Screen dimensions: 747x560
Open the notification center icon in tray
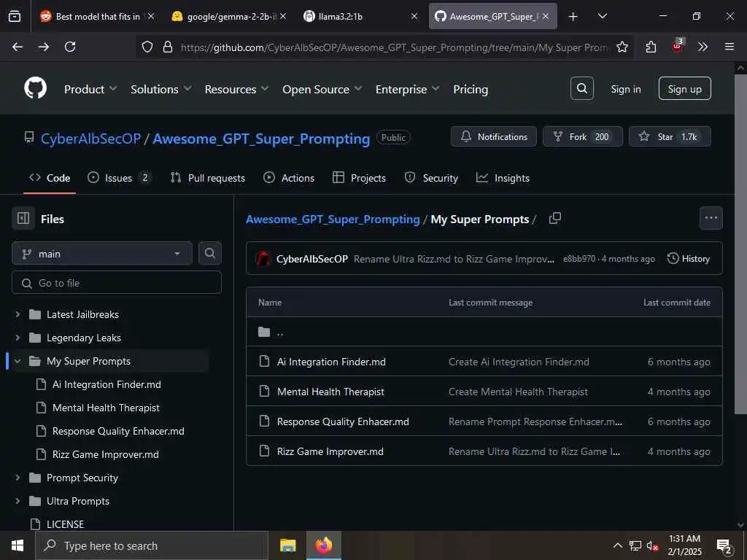tap(724, 545)
